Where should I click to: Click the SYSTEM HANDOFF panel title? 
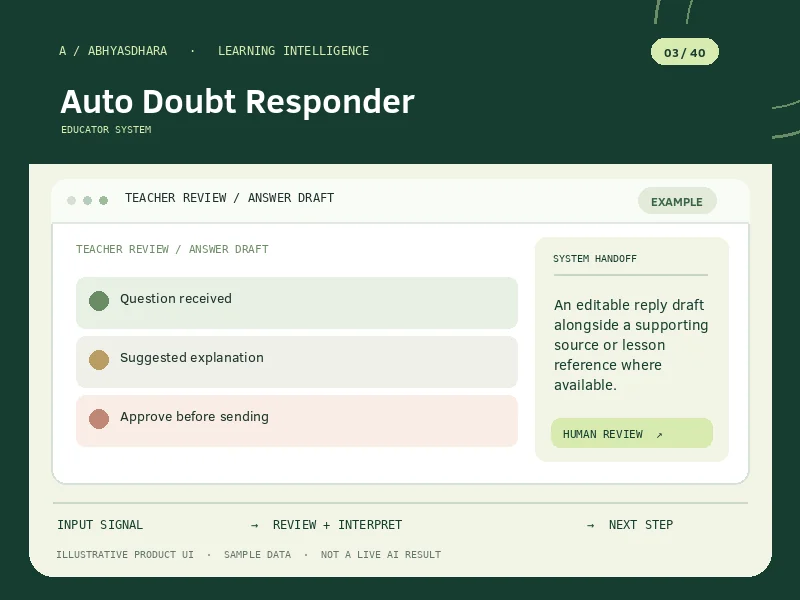[x=595, y=259]
